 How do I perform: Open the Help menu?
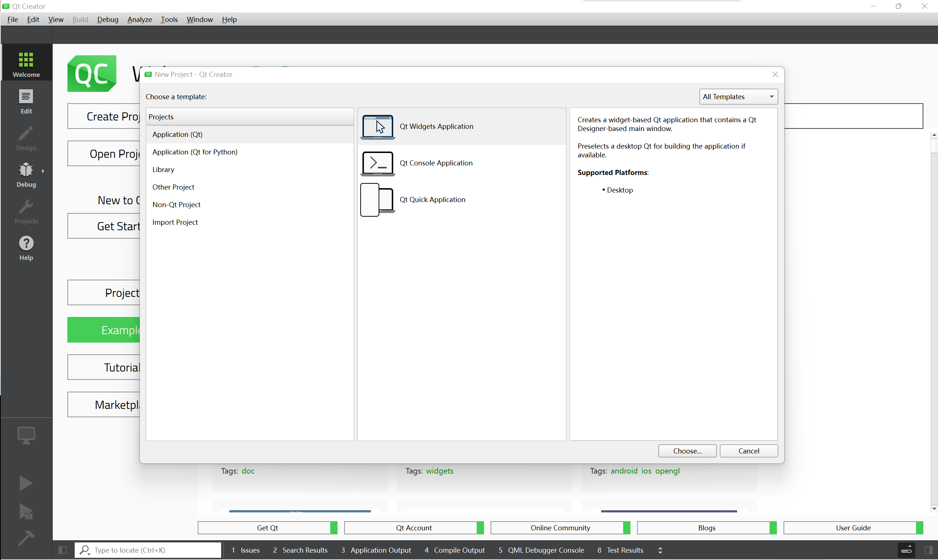pyautogui.click(x=229, y=19)
